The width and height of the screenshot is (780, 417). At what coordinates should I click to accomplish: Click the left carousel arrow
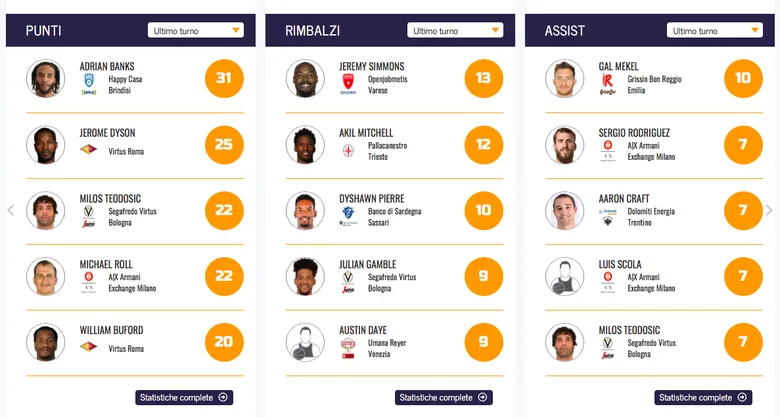(10, 210)
